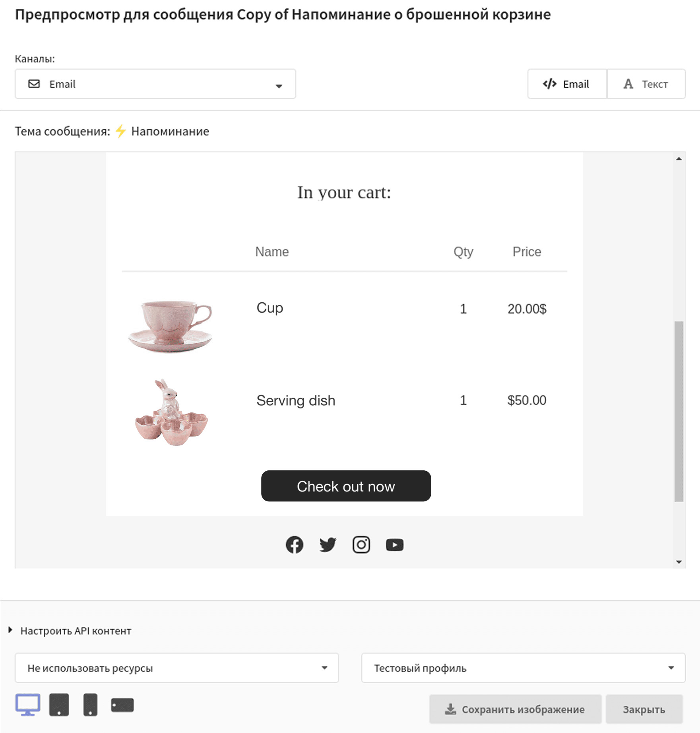Screen dimensions: 700x733
Task: Click the preview vertical scrollbar thumb
Action: point(679,411)
